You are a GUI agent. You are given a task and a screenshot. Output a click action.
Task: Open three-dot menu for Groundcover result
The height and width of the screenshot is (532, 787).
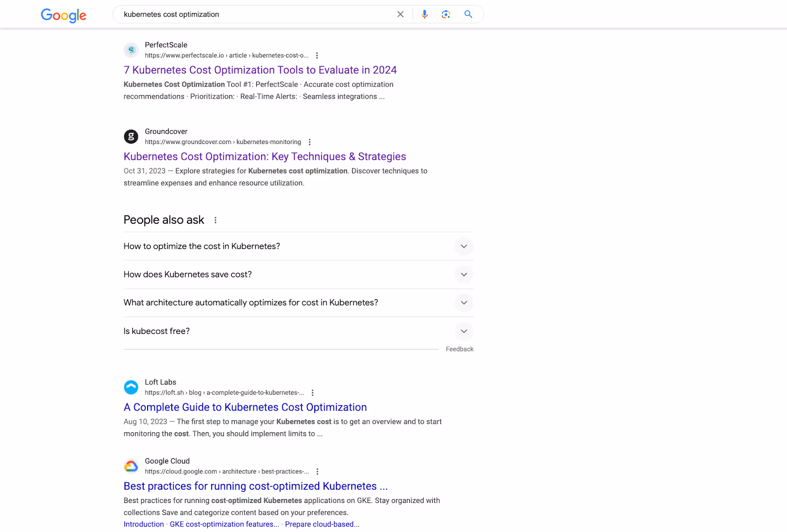309,142
